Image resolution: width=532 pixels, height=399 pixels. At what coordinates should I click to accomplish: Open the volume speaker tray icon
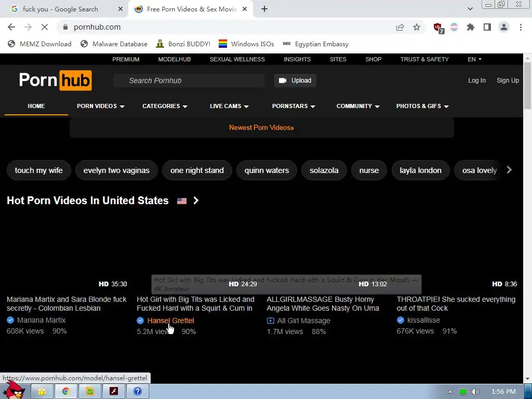(475, 392)
